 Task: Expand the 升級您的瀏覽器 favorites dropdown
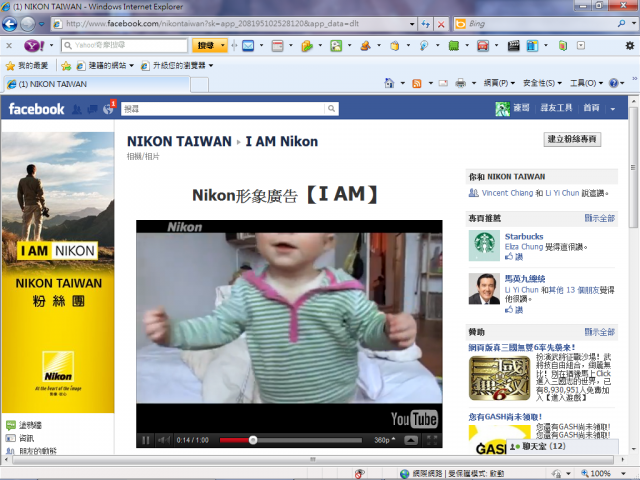click(x=211, y=66)
